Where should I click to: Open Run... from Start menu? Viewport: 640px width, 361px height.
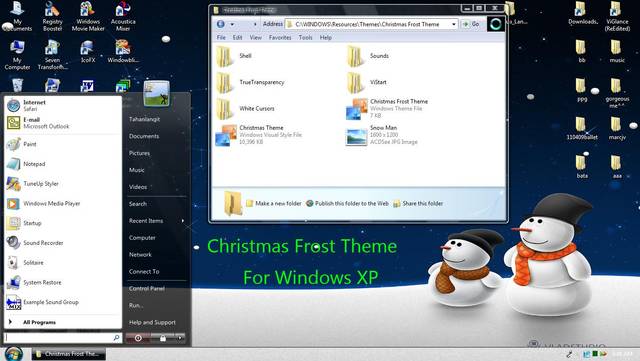click(x=136, y=305)
